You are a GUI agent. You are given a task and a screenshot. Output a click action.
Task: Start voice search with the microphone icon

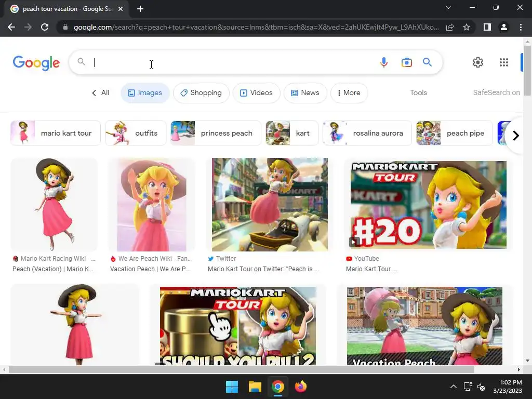coord(384,62)
